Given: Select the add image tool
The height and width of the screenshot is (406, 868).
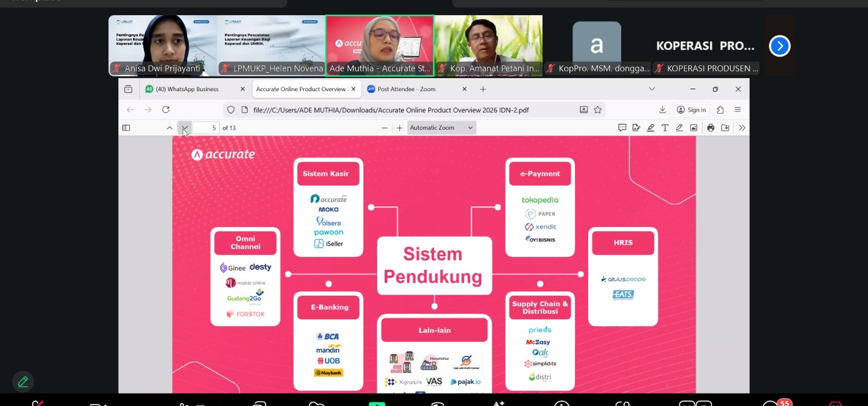Looking at the screenshot, I should tap(693, 128).
